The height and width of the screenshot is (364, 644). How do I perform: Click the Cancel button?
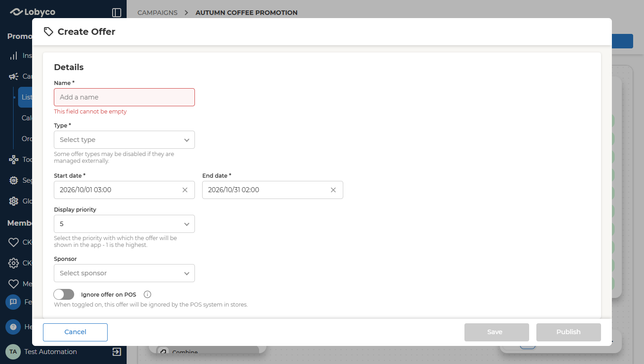75,332
